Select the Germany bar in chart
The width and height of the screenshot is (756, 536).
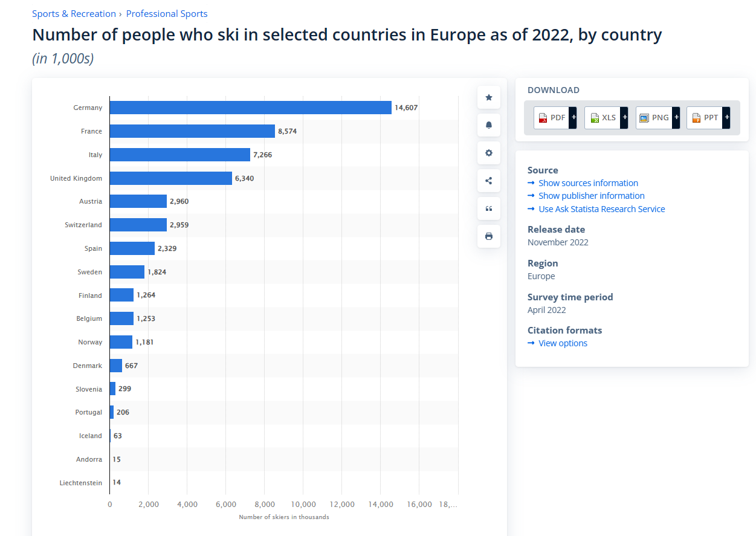tap(251, 108)
